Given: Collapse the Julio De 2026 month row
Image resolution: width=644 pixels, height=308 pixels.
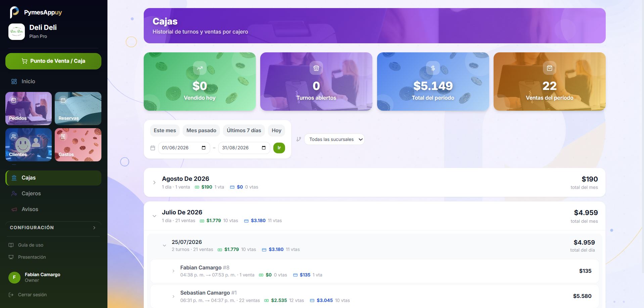Looking at the screenshot, I should (x=374, y=216).
